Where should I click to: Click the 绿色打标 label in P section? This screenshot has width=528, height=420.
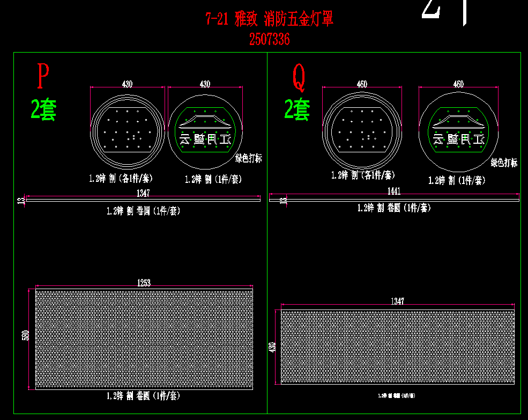coord(249,159)
